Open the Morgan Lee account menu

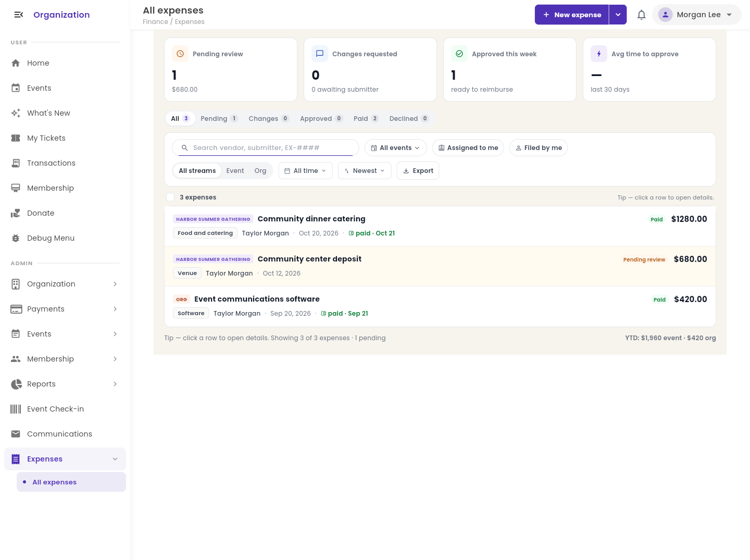coord(696,15)
